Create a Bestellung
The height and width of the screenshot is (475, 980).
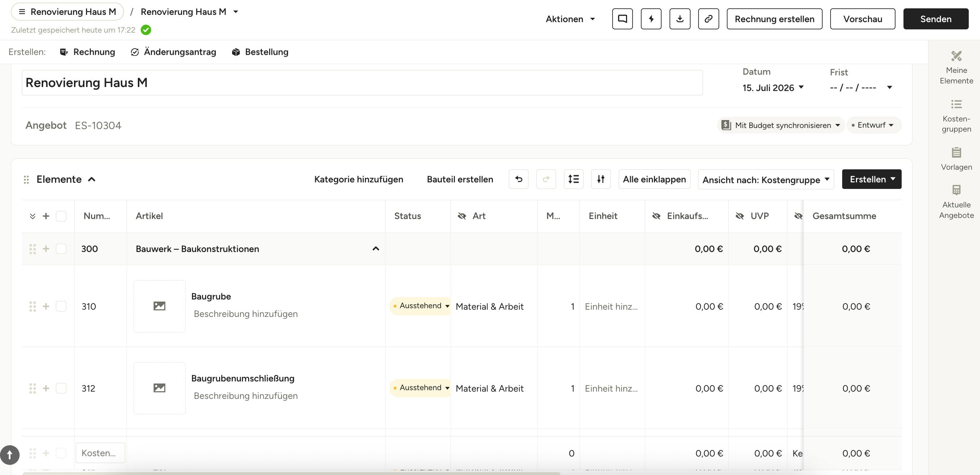[260, 52]
